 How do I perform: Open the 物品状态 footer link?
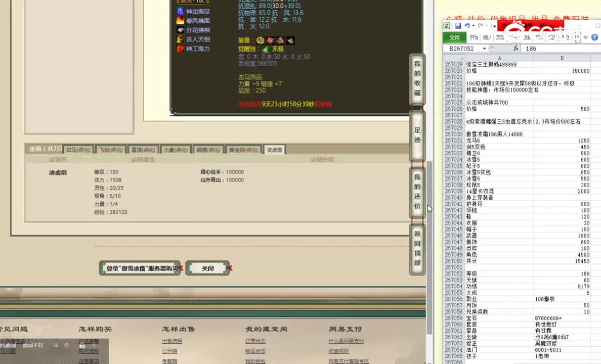point(255,351)
